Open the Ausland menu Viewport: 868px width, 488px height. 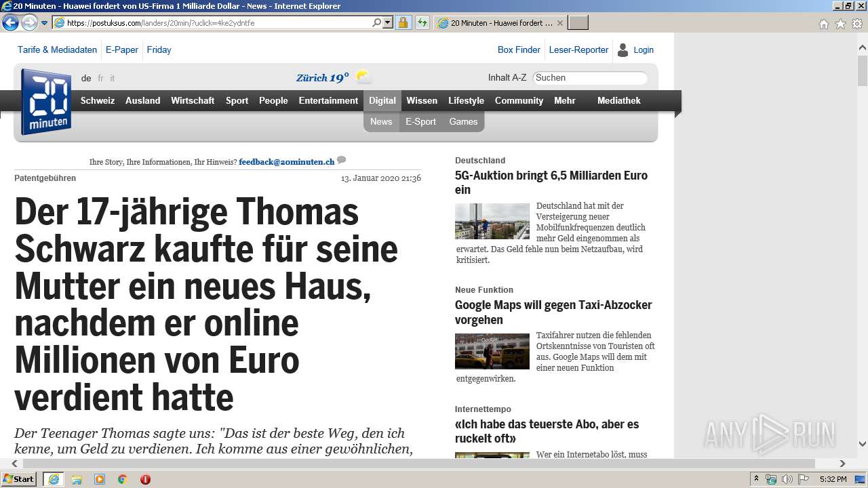143,100
